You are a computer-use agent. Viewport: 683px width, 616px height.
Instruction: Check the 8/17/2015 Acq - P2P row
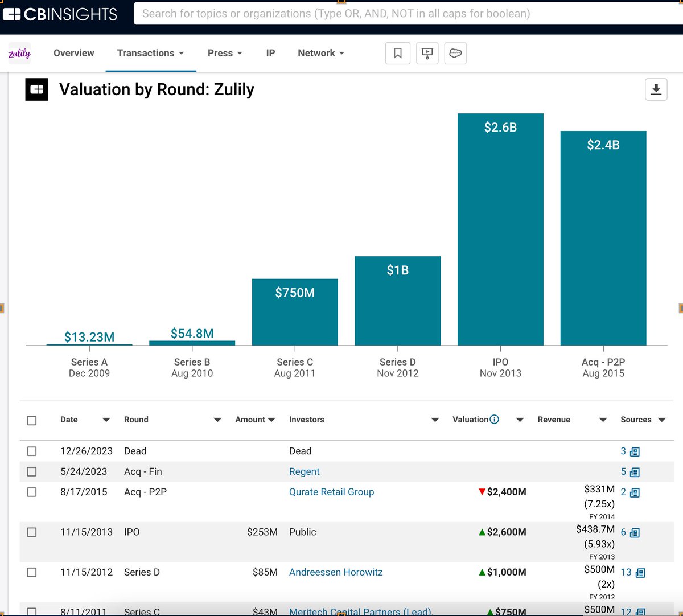click(x=32, y=492)
